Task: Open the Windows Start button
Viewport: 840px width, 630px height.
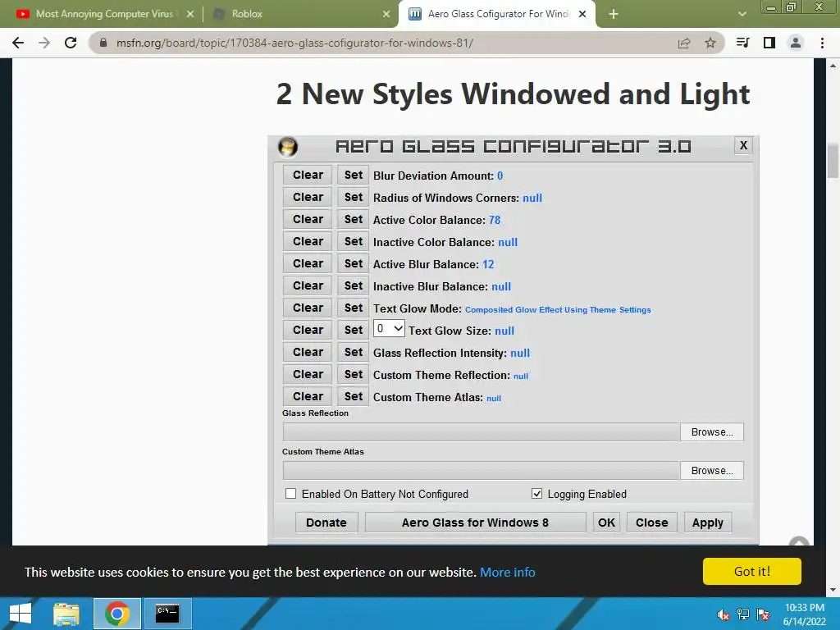Action: (x=20, y=614)
